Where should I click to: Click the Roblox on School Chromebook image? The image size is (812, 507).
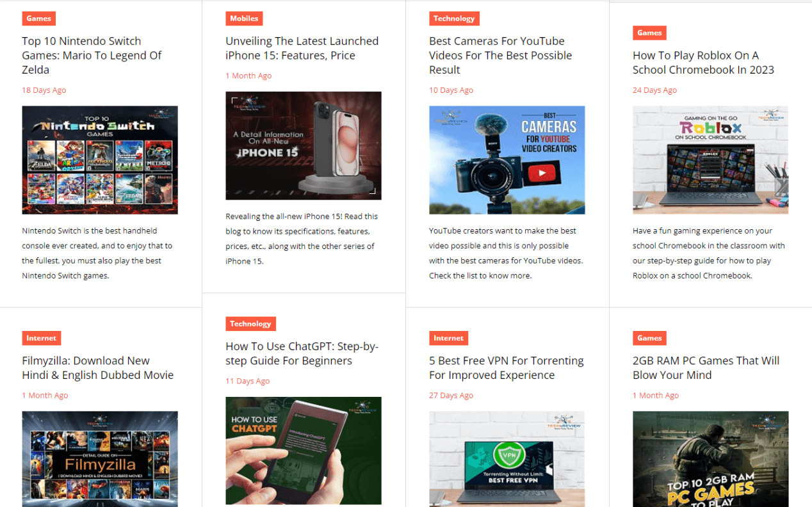point(710,160)
